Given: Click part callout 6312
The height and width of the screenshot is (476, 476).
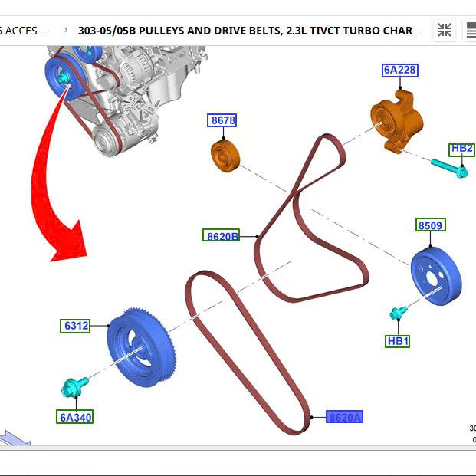Looking at the screenshot, I should click(76, 326).
